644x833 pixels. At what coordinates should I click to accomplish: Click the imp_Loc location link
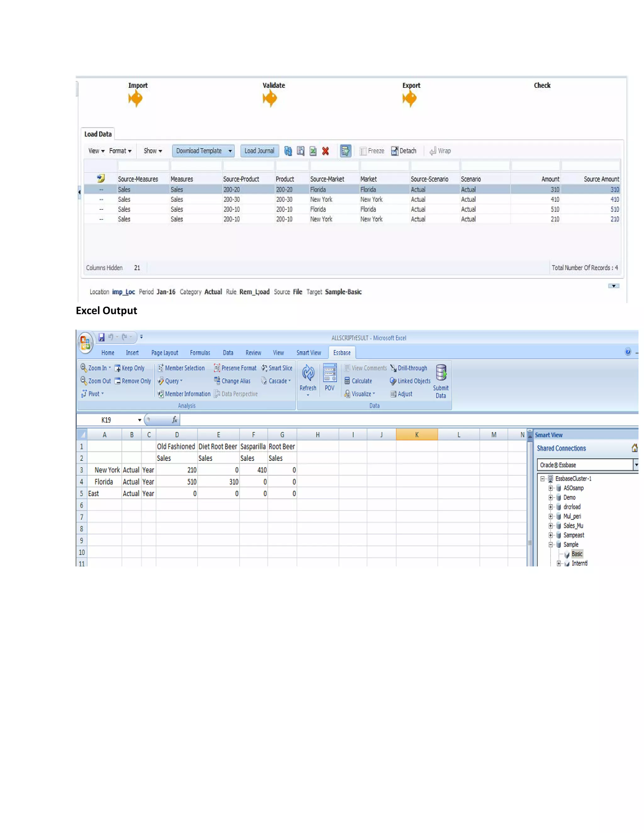point(123,292)
